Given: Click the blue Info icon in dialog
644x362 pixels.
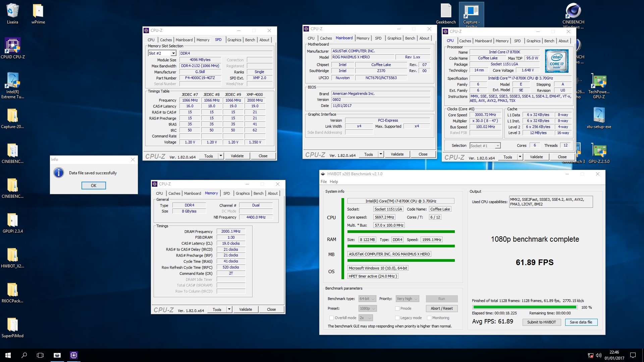Looking at the screenshot, I should click(59, 173).
